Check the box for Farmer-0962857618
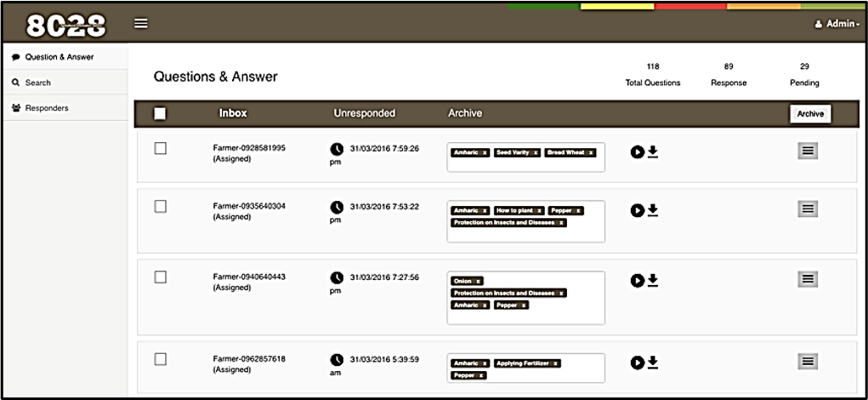Image resolution: width=868 pixels, height=400 pixels. pyautogui.click(x=160, y=359)
